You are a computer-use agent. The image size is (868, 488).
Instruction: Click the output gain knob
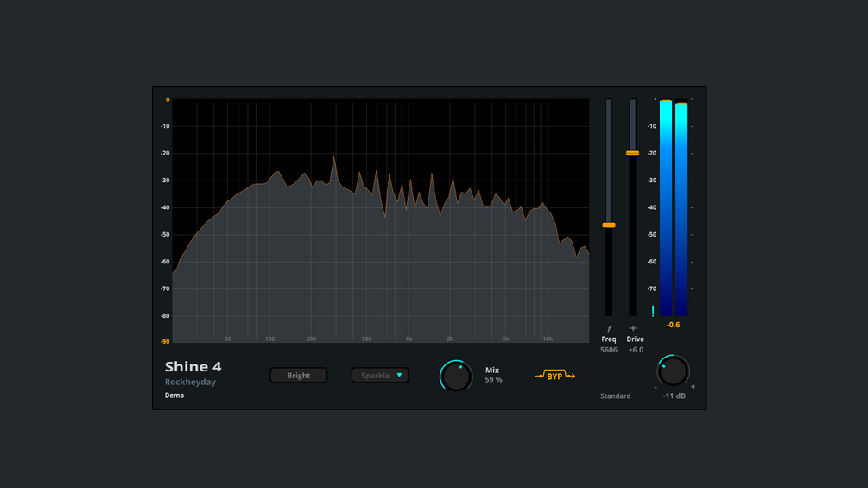[673, 371]
